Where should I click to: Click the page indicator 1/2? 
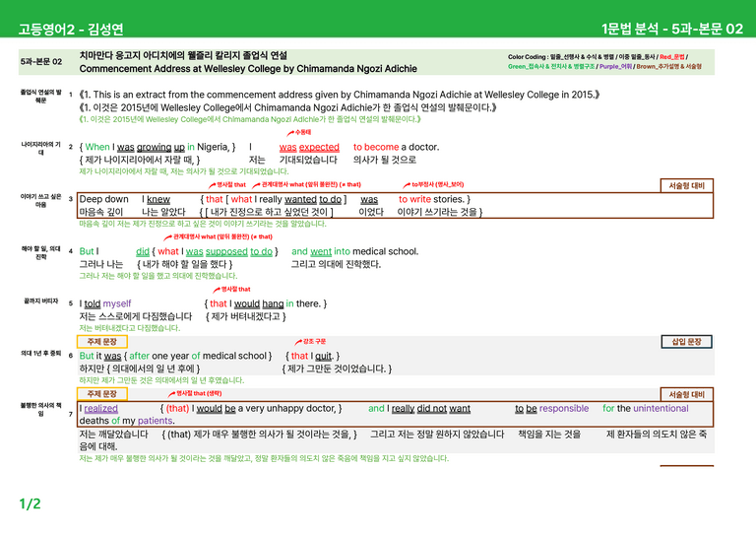[30, 504]
